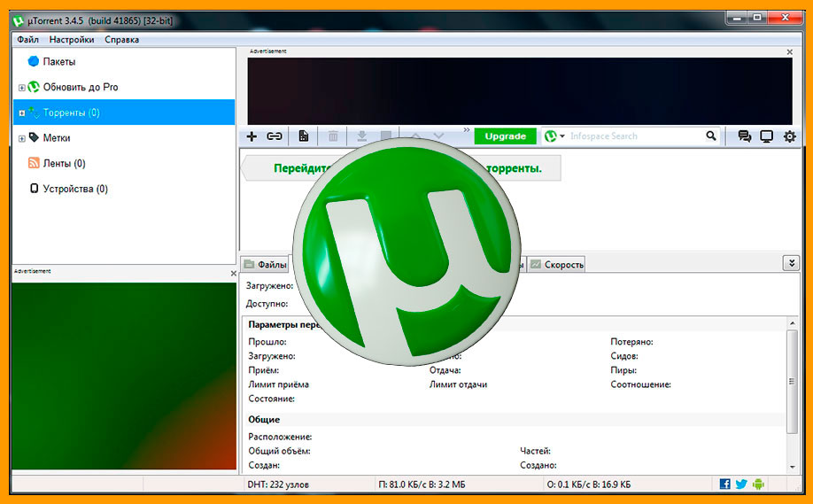Expand the Торренты (0) tree node
Image resolution: width=813 pixels, height=504 pixels.
pos(22,113)
